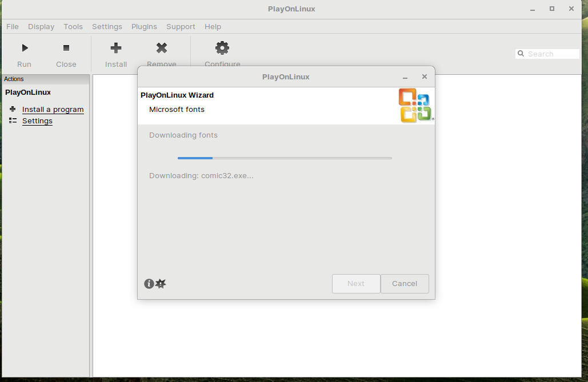The height and width of the screenshot is (382, 588).
Task: Click the debug bug icon in wizard
Action: point(161,284)
